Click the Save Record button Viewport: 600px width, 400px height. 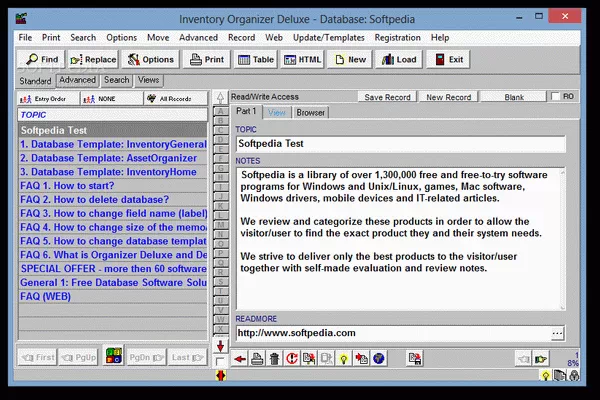(387, 97)
